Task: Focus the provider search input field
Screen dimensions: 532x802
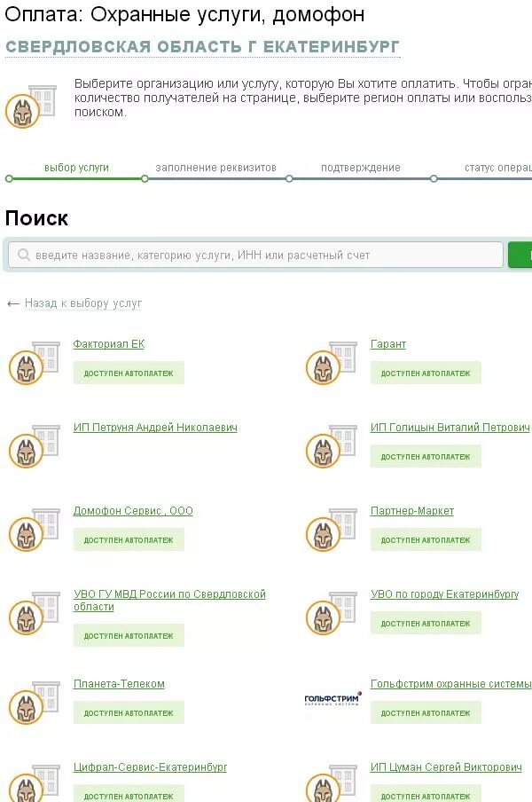Action: click(255, 255)
